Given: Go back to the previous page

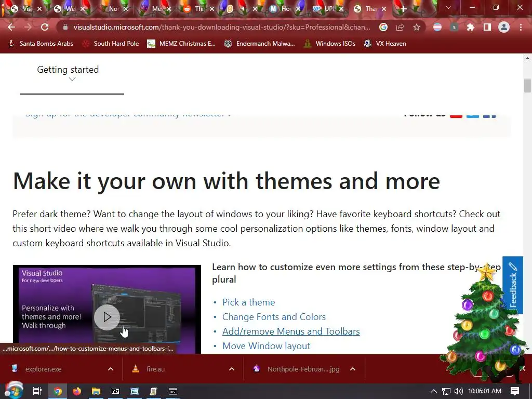Looking at the screenshot, I should click(x=11, y=27).
